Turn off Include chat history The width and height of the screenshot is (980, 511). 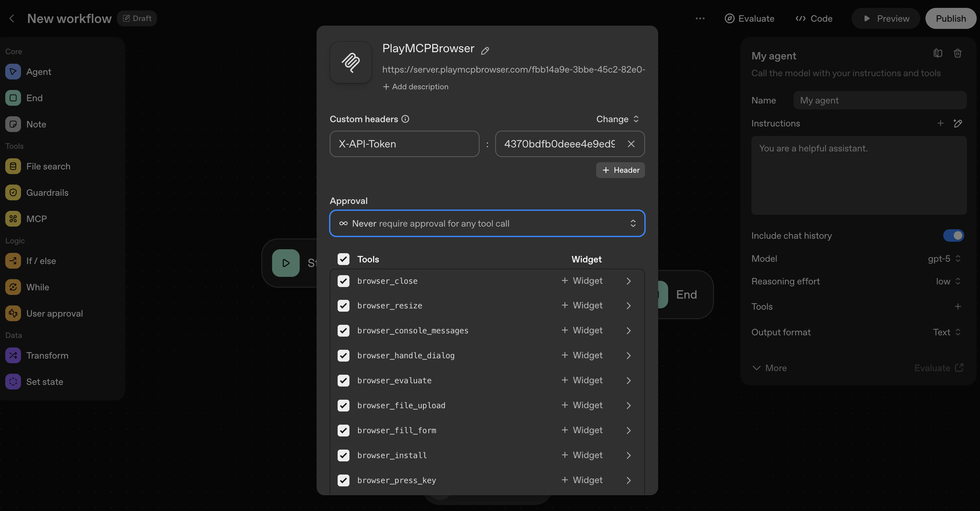953,235
